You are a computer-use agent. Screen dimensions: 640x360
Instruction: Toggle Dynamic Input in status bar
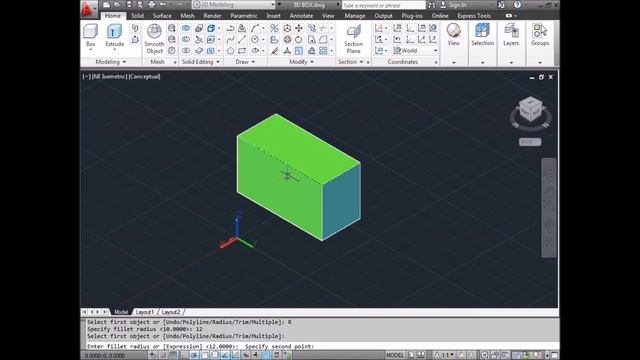pyautogui.click(x=246, y=355)
